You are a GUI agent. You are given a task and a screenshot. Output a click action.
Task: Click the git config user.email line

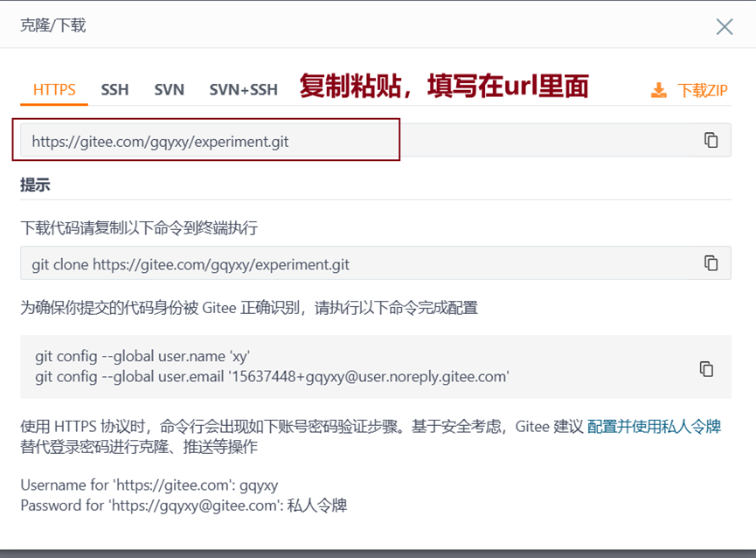pyautogui.click(x=272, y=376)
